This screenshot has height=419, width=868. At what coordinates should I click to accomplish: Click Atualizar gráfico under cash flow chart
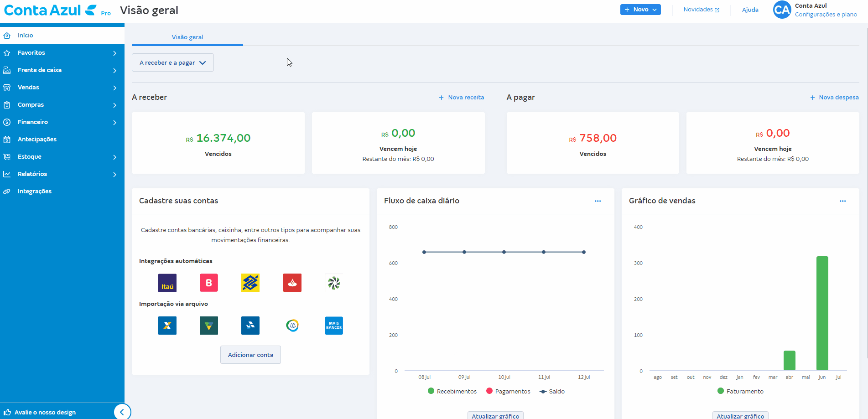tap(495, 415)
